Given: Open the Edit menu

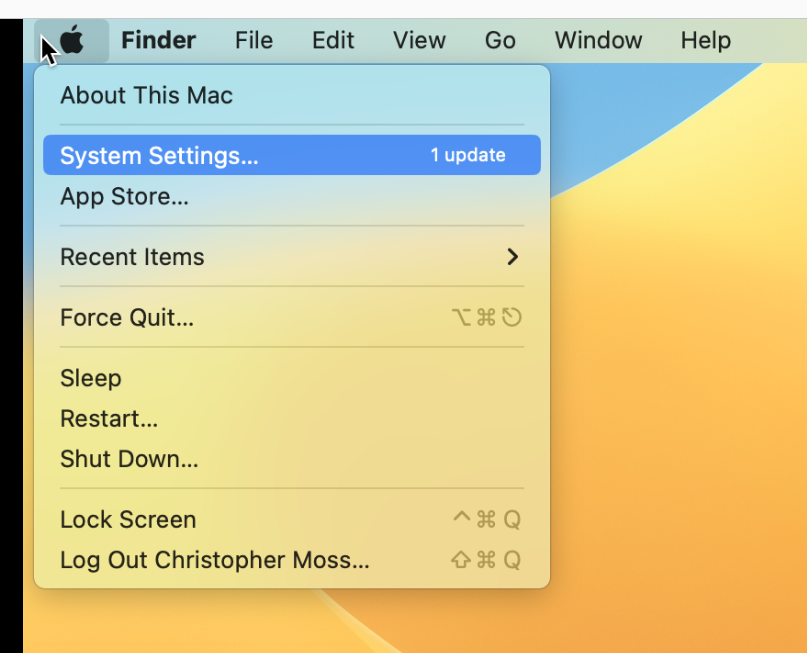Looking at the screenshot, I should (x=332, y=40).
